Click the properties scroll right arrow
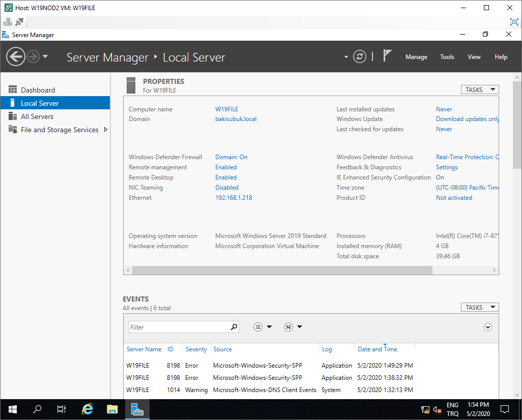Image resolution: width=522 pixels, height=420 pixels. point(494,270)
